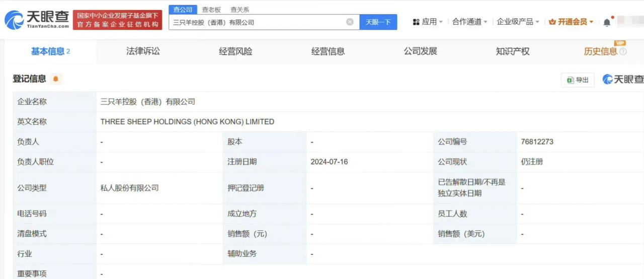
Task: Click the status value 仍注册
Action: click(x=532, y=162)
